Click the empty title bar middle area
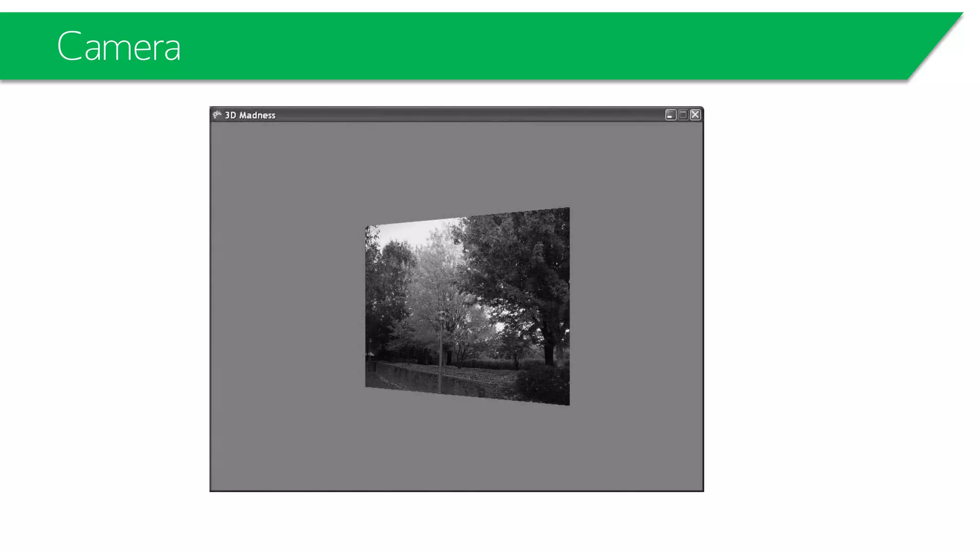 (459, 115)
